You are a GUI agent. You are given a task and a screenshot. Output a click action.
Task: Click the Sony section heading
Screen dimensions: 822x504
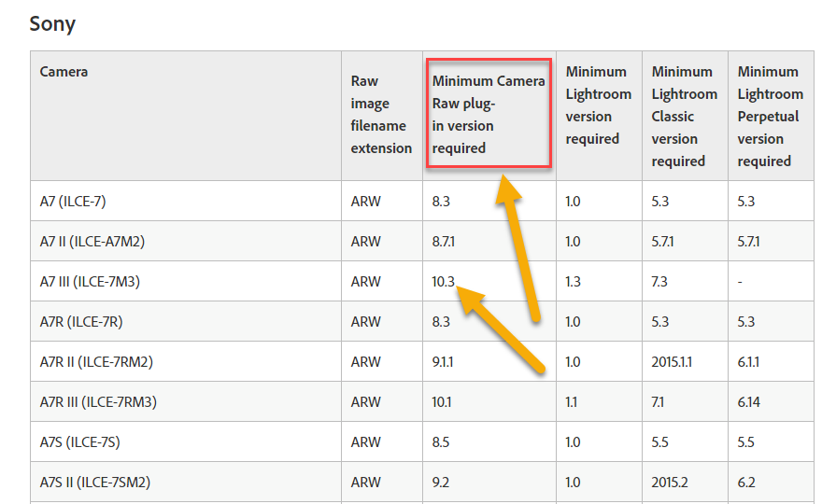point(52,24)
